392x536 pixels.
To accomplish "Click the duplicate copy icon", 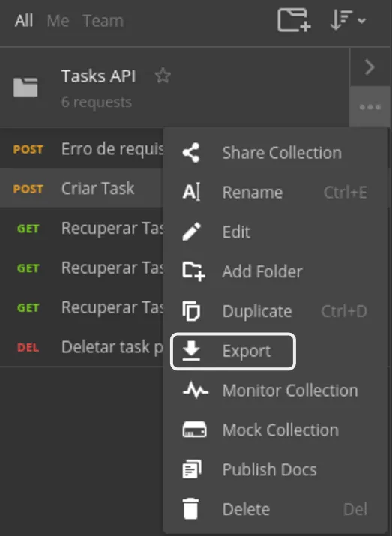I will click(191, 311).
